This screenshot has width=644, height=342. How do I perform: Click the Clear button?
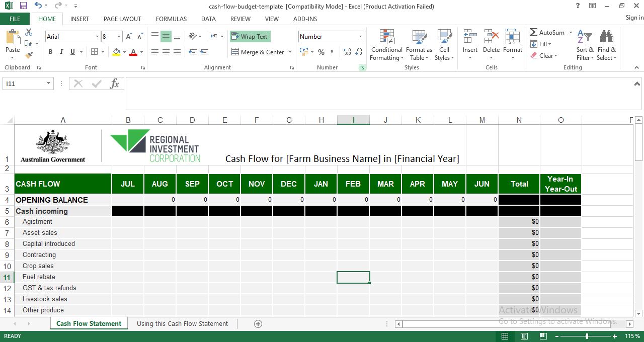click(544, 56)
